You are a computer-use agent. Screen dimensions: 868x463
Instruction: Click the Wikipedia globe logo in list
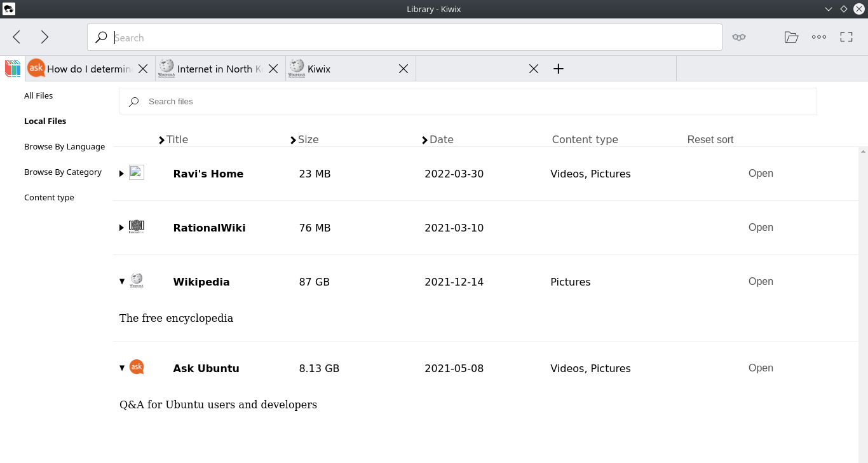tap(137, 281)
